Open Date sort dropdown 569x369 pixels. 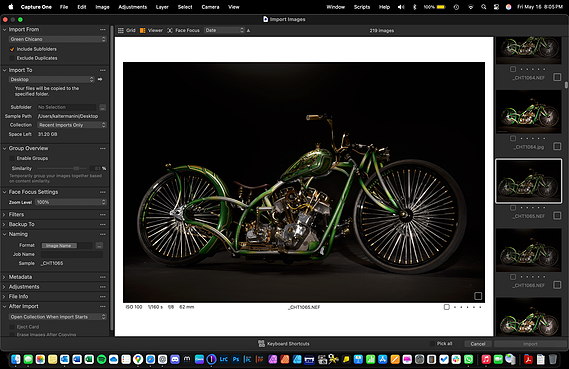tap(224, 30)
